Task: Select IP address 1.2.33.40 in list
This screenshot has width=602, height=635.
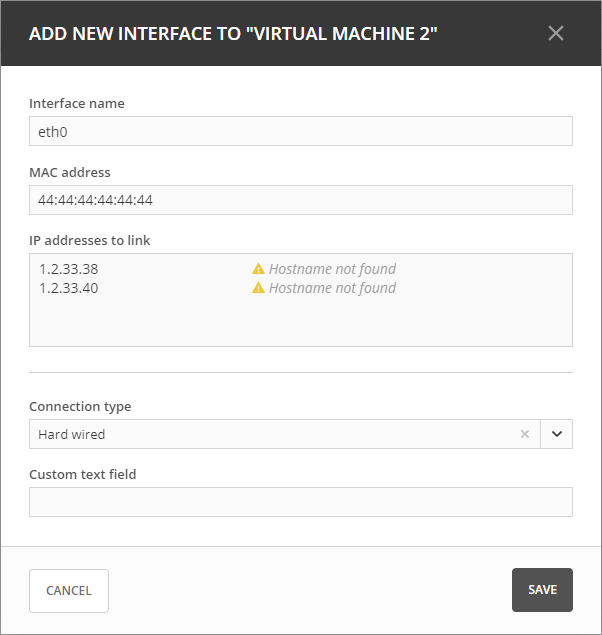Action: 69,288
